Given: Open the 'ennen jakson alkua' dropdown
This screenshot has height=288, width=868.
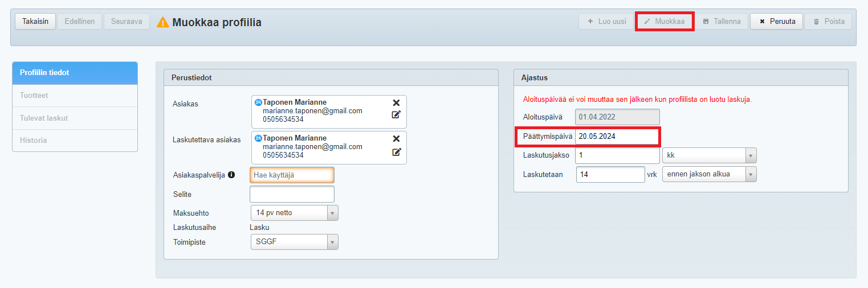Looking at the screenshot, I should coord(709,174).
